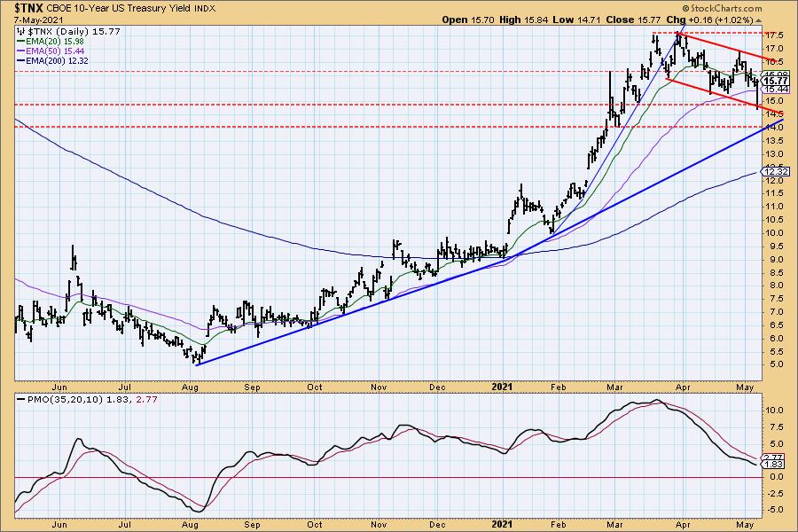Click the 'Mar' label under the price chart

click(x=614, y=387)
